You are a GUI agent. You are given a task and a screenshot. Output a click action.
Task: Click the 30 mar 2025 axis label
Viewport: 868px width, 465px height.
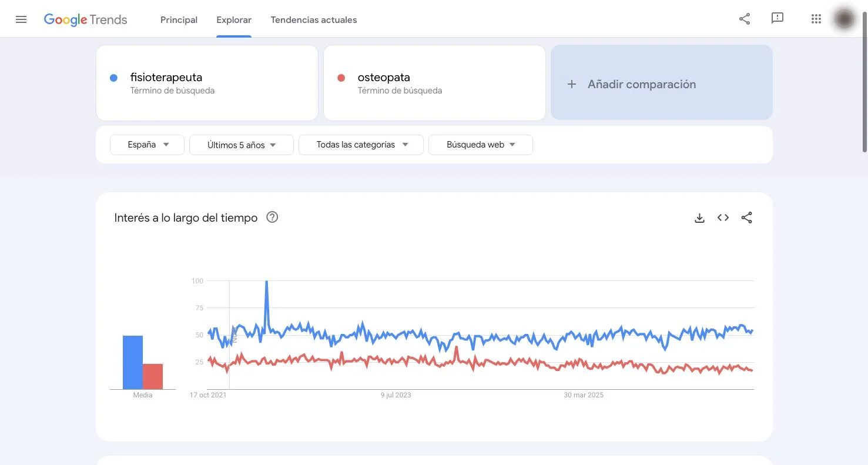click(584, 395)
